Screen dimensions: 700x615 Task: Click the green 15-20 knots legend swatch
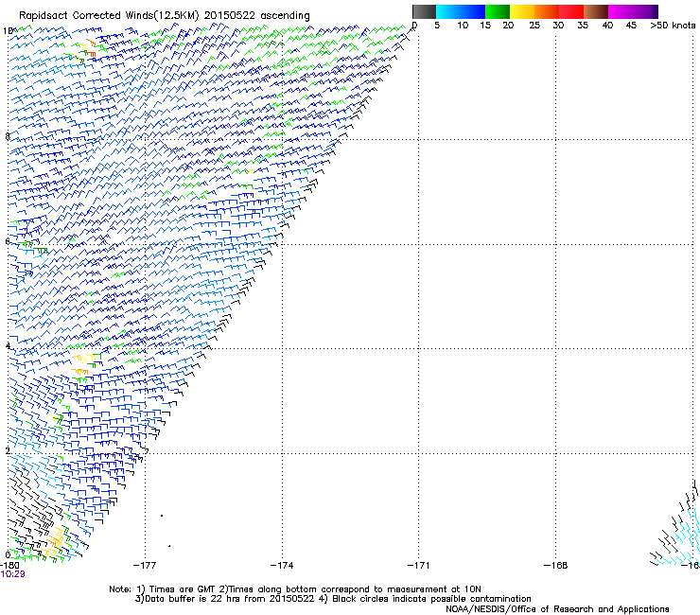click(497, 11)
